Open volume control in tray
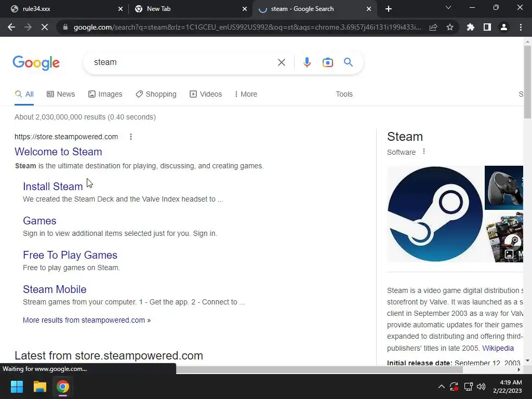 click(x=481, y=387)
